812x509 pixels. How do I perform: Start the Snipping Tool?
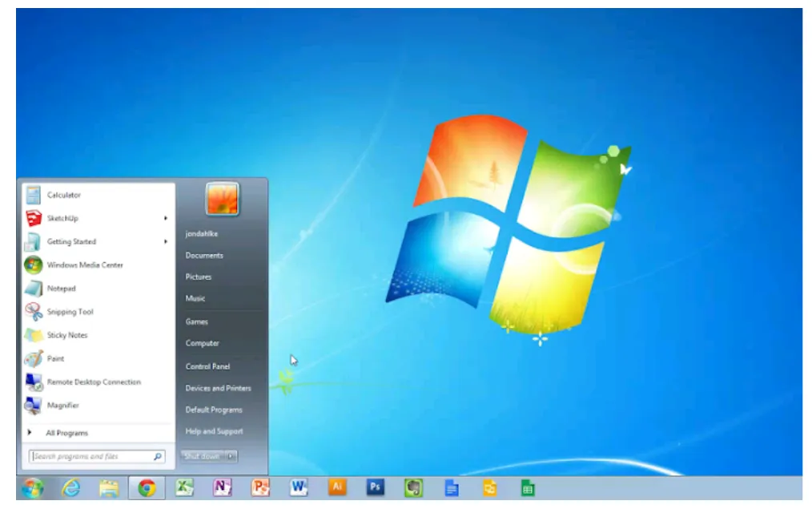[98, 312]
